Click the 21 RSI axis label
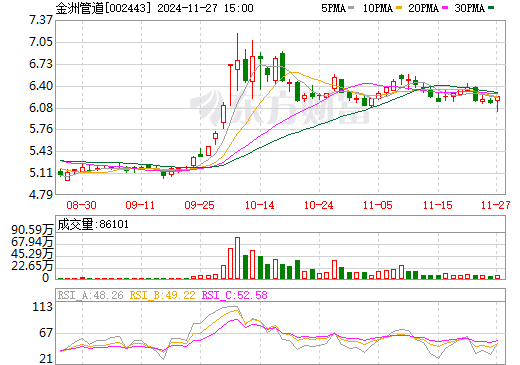This screenshot has height=365, width=520. pos(46,359)
